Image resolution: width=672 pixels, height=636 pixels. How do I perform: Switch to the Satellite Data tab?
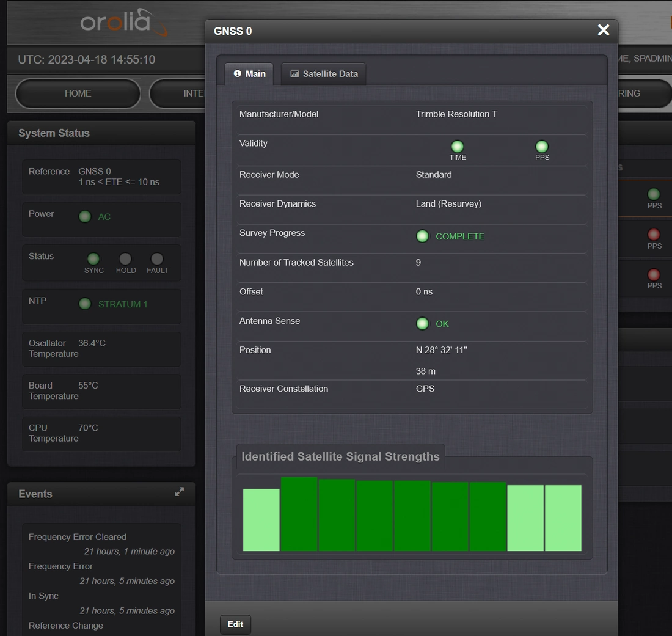[324, 74]
